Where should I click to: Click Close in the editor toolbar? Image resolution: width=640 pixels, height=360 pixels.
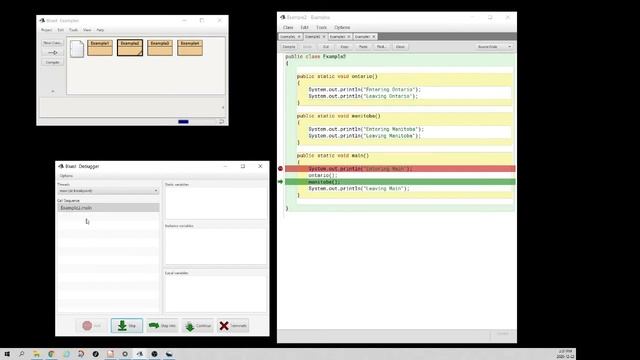[400, 47]
